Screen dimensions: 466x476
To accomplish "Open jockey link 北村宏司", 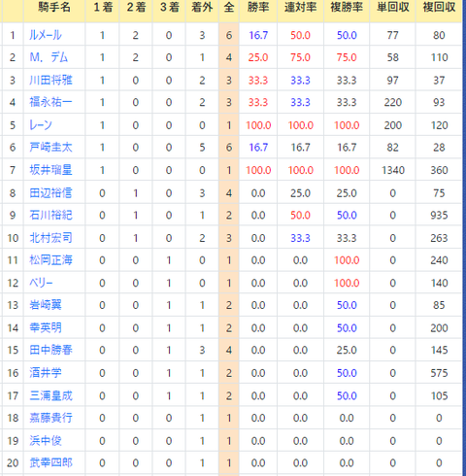I will click(50, 238).
